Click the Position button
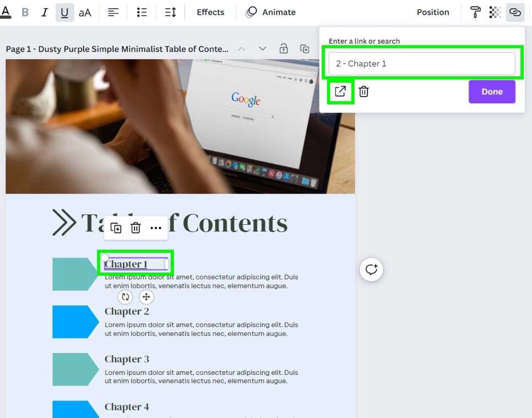This screenshot has height=418, width=532. point(433,12)
